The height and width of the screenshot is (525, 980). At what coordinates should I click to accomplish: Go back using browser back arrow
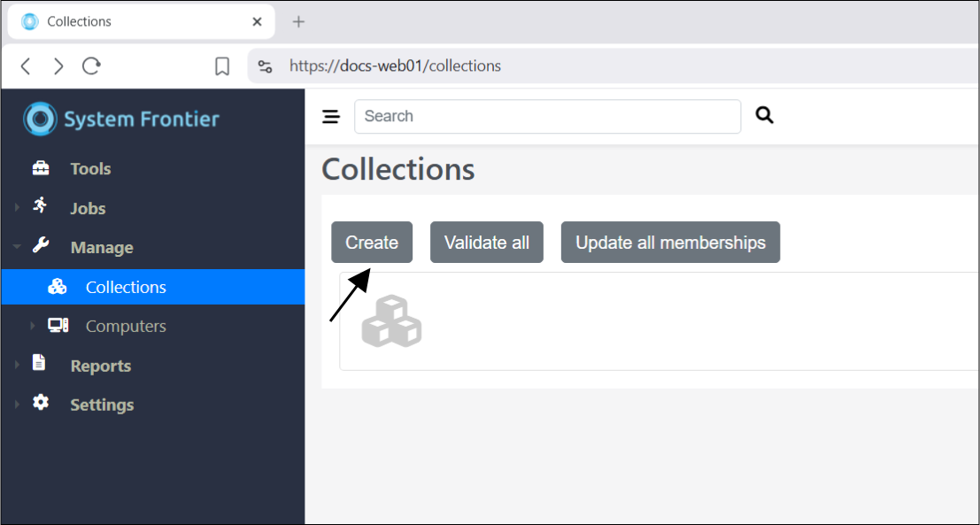(26, 66)
